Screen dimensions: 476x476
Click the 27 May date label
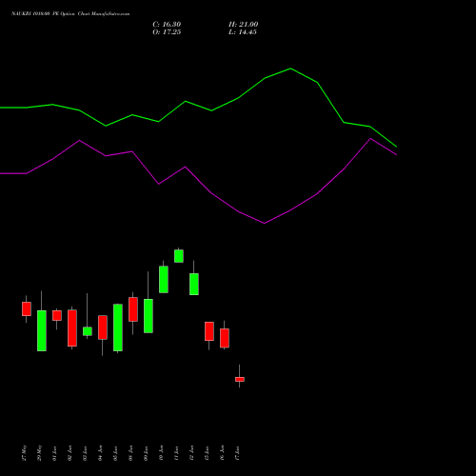[x=25, y=453]
